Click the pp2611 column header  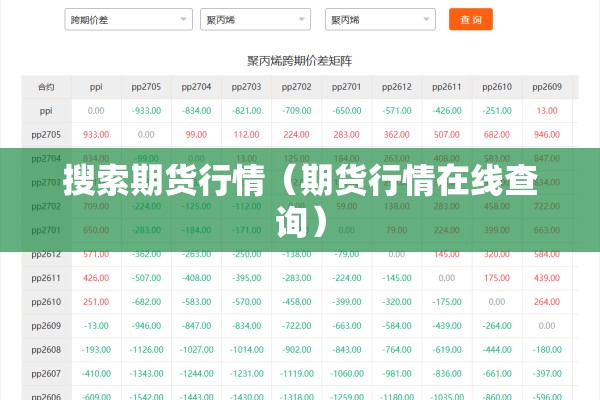pos(447,87)
